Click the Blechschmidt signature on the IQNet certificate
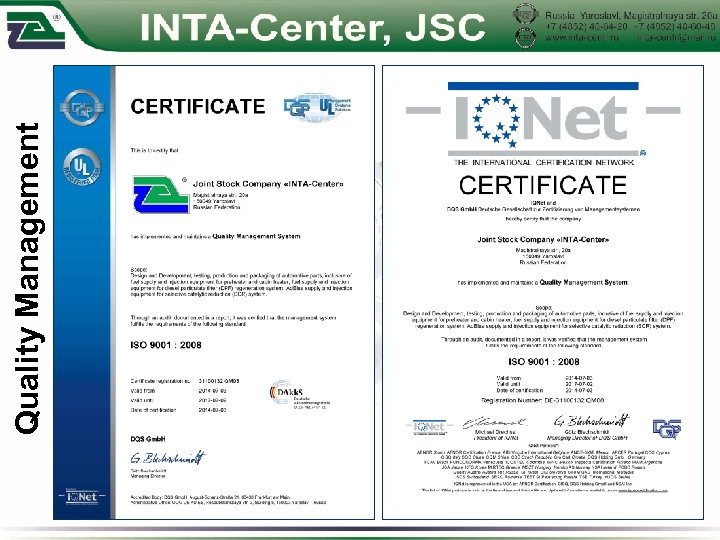This screenshot has height=540, width=720. (x=591, y=421)
